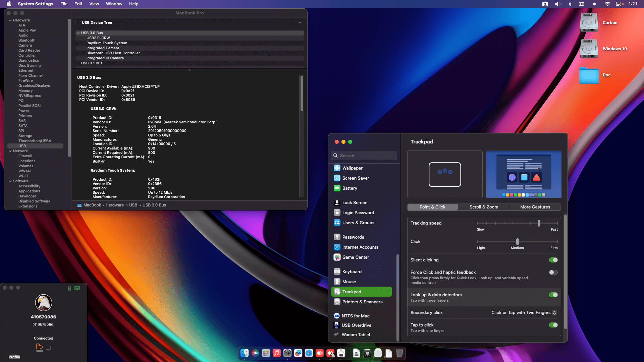Image resolution: width=644 pixels, height=362 pixels.
Task: Click the Bluetooth menu bar icon
Action: tap(570, 4)
